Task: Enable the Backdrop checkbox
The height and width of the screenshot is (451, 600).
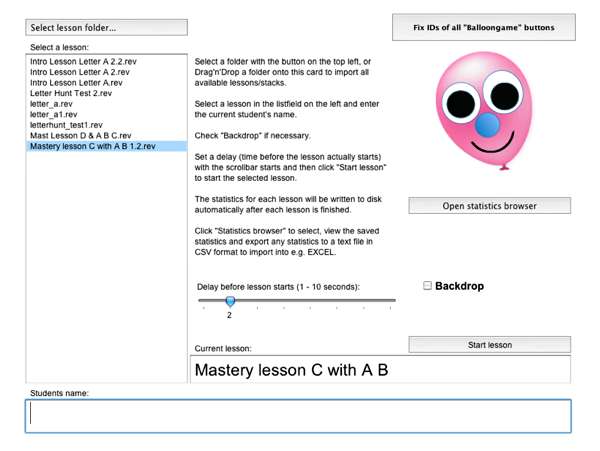Action: pyautogui.click(x=428, y=286)
